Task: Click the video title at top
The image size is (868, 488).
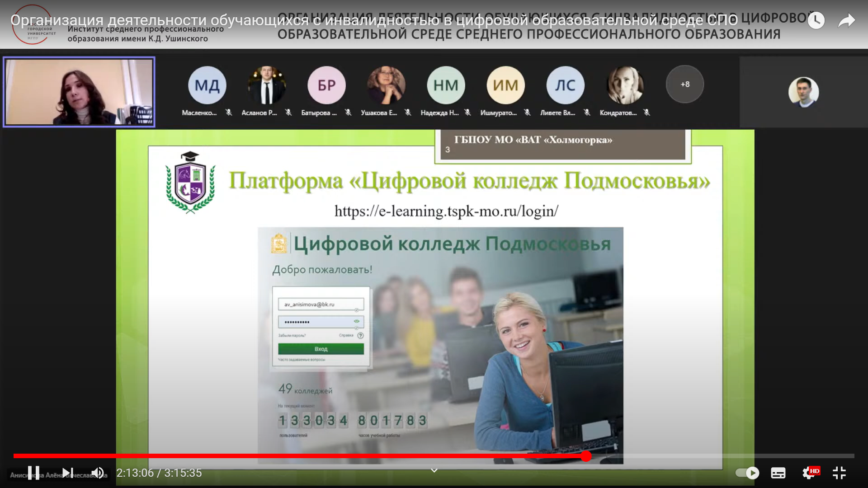Action: click(x=373, y=20)
